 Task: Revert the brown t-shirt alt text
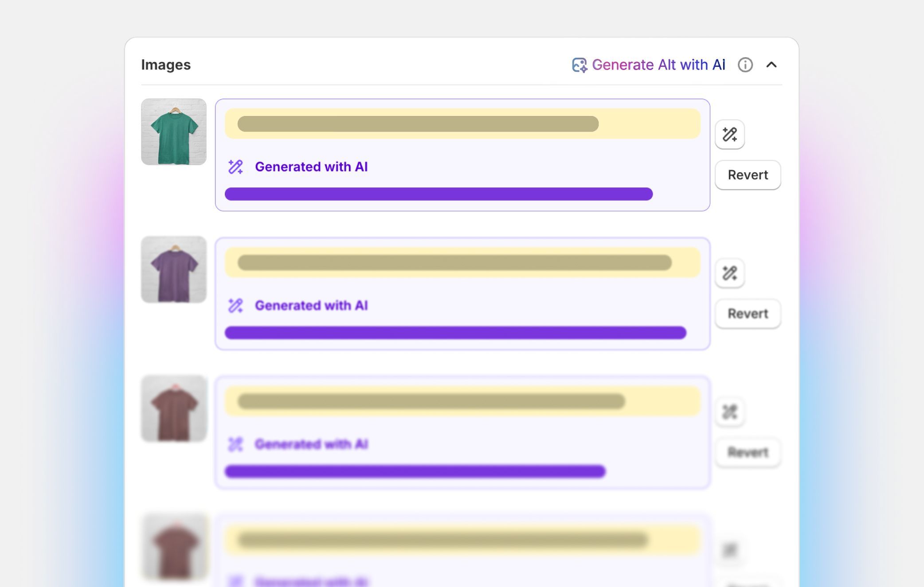(x=748, y=452)
